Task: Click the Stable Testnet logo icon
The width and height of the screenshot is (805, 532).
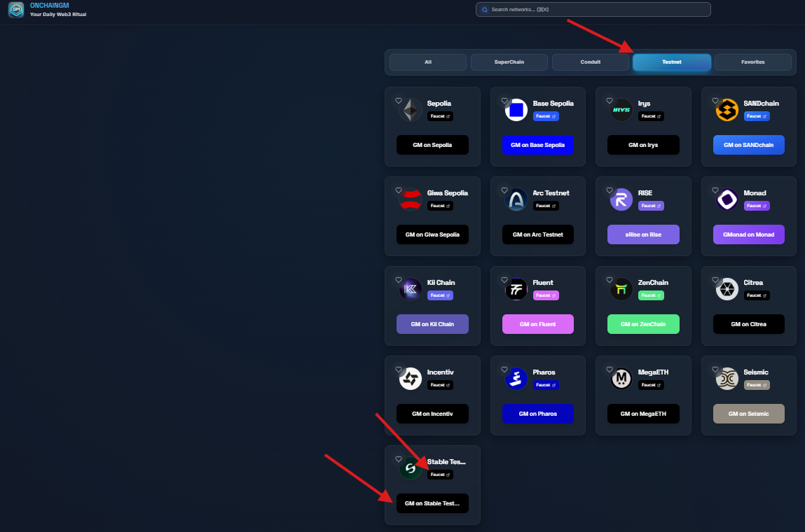Action: (x=411, y=468)
